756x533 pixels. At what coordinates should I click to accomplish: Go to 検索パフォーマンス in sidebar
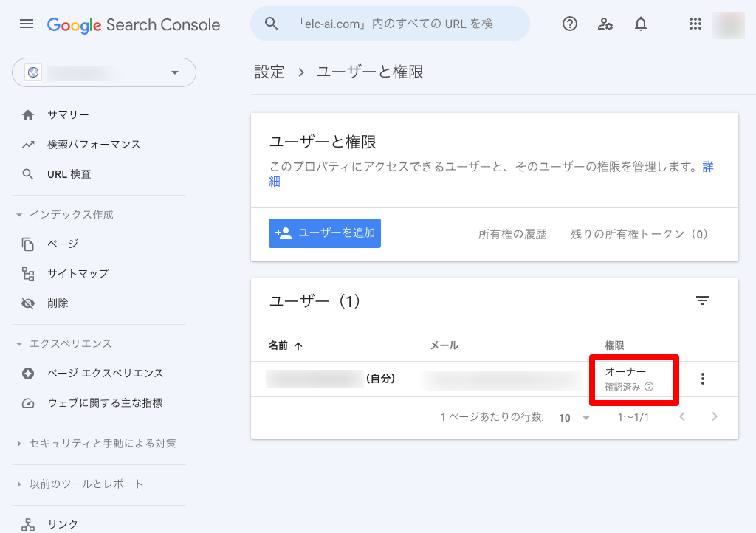point(94,145)
